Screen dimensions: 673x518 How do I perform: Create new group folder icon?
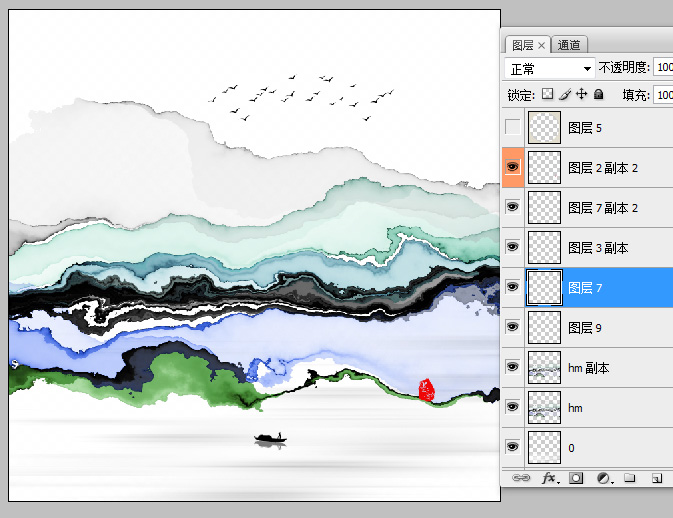[x=630, y=478]
